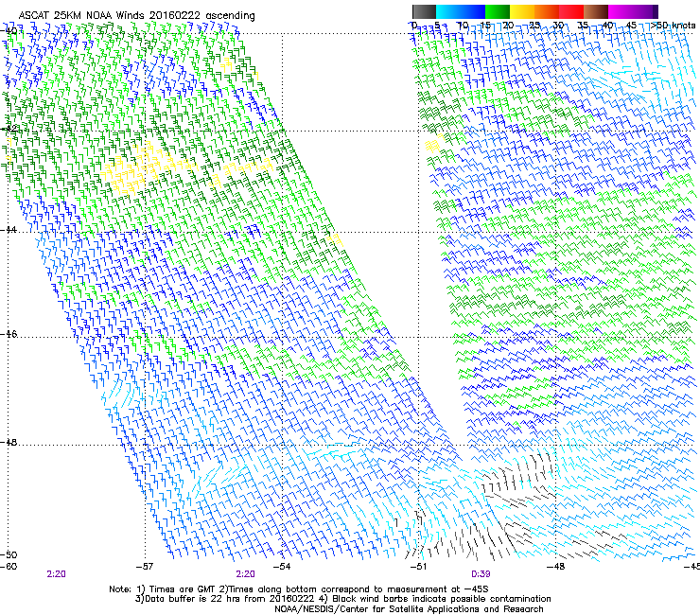Click the "-57" longitude label

pos(145,567)
